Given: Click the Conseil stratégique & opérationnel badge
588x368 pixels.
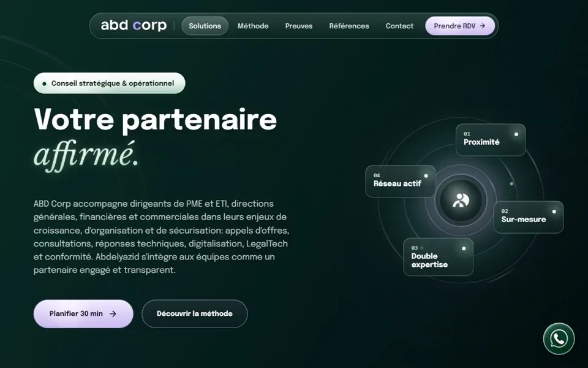Looking at the screenshot, I should (x=109, y=83).
